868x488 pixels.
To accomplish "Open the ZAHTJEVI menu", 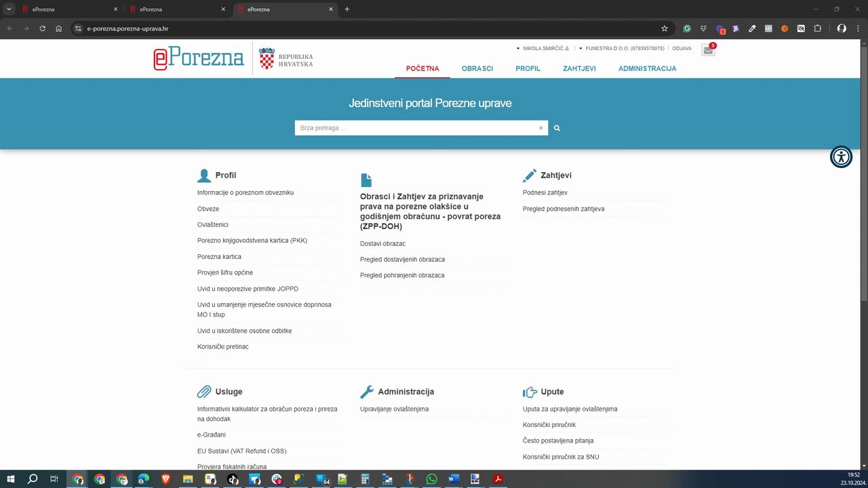I will pyautogui.click(x=579, y=68).
